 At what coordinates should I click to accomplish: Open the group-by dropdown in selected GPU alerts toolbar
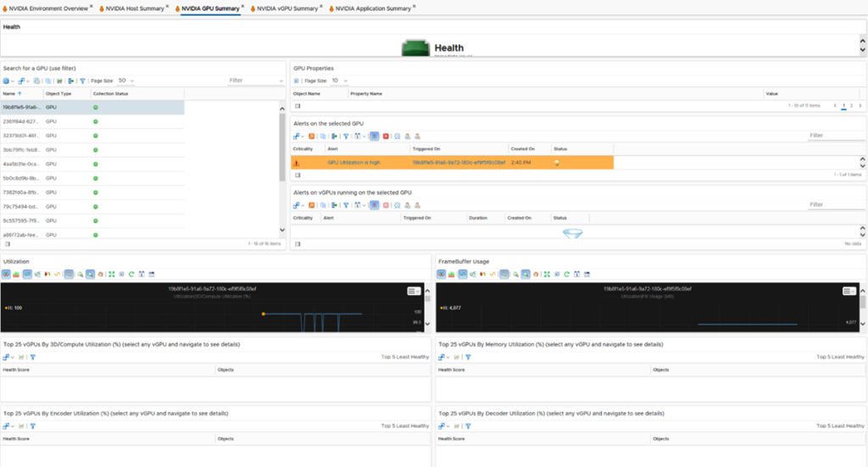(359, 136)
